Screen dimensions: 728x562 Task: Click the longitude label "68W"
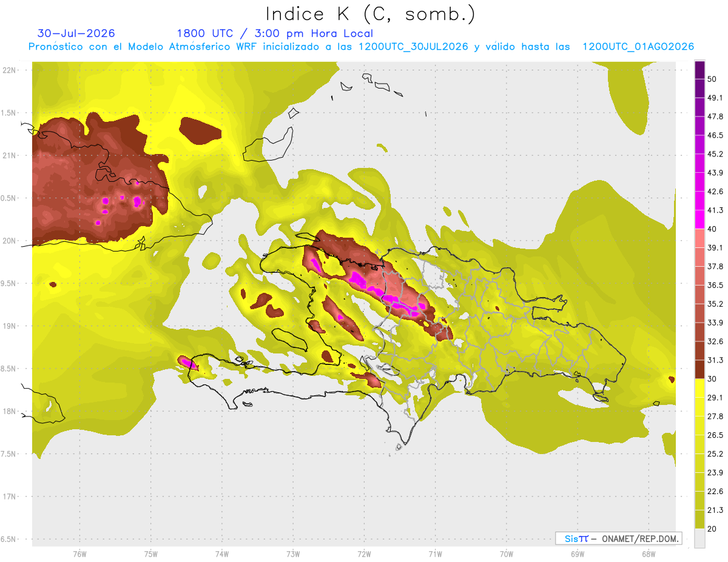(x=648, y=554)
